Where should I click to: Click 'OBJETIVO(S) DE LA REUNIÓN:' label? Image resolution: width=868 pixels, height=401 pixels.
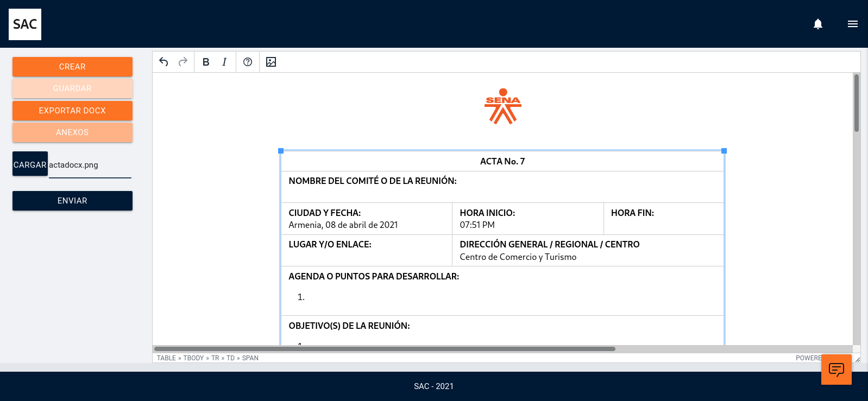click(349, 326)
